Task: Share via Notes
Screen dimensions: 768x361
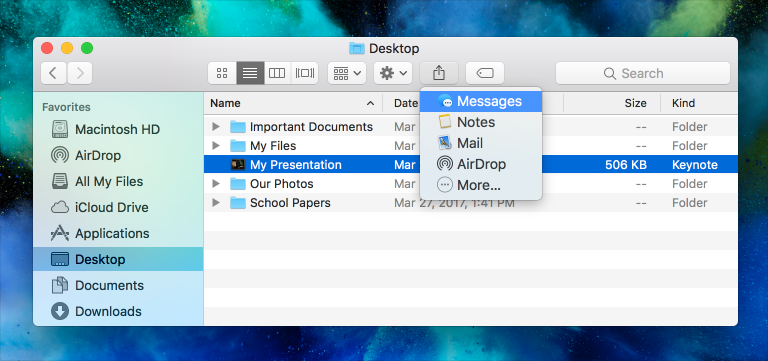Action: (481, 122)
